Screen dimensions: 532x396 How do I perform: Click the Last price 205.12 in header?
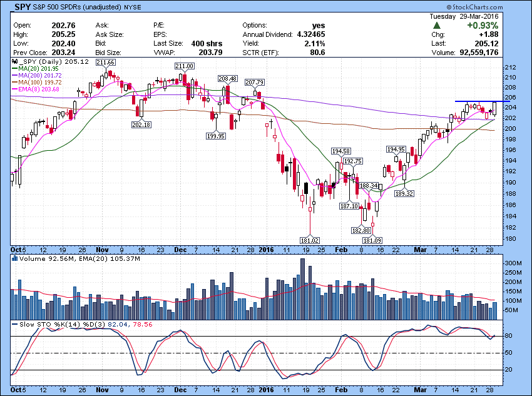tap(486, 43)
